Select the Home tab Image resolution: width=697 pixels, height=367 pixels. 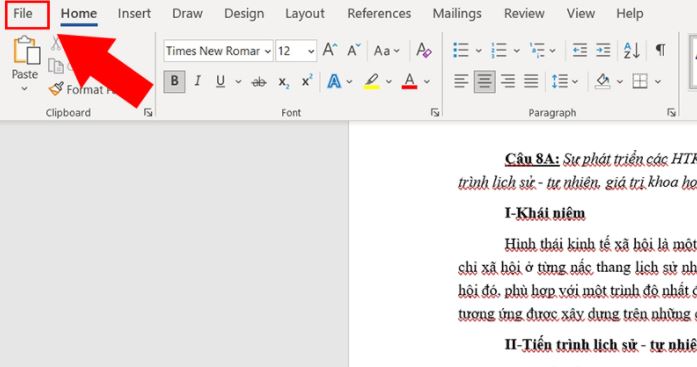click(x=79, y=14)
